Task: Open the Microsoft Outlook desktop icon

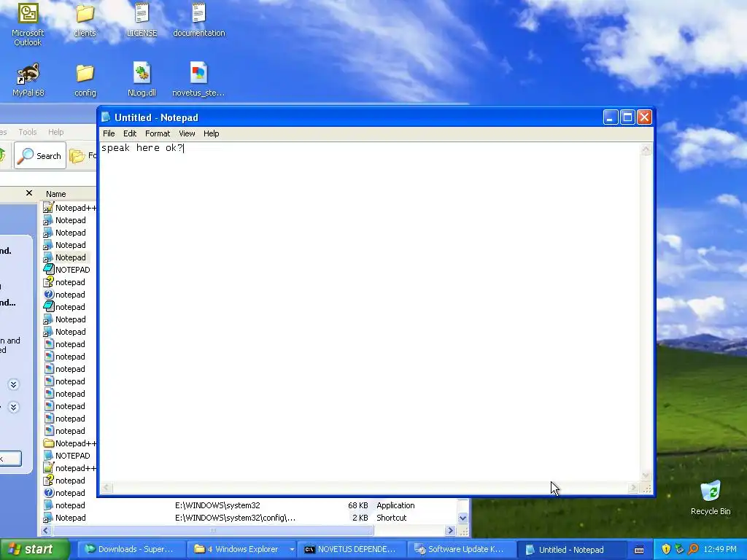Action: pos(28,24)
